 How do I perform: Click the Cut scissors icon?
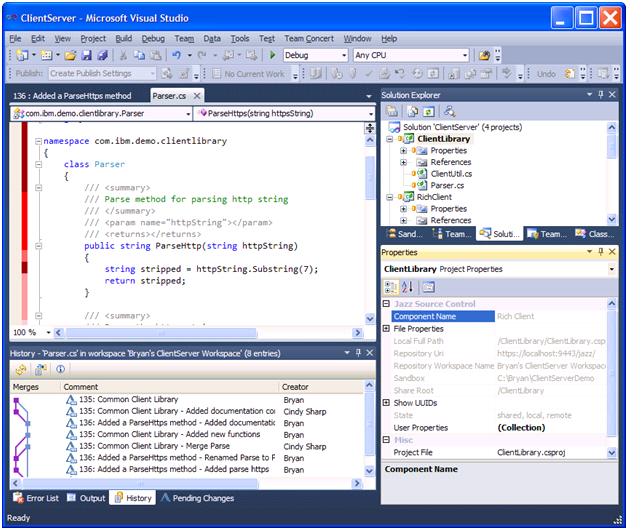(x=123, y=55)
